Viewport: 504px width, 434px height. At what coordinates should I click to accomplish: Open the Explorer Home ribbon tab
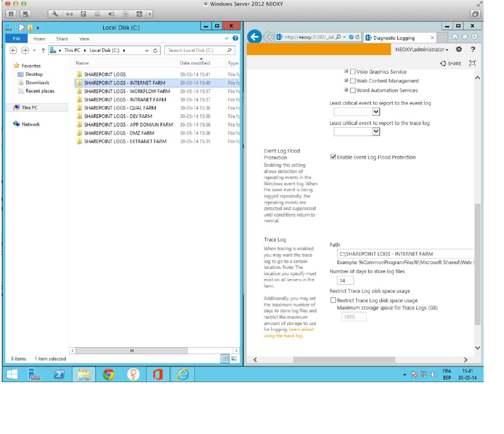pyautogui.click(x=39, y=39)
